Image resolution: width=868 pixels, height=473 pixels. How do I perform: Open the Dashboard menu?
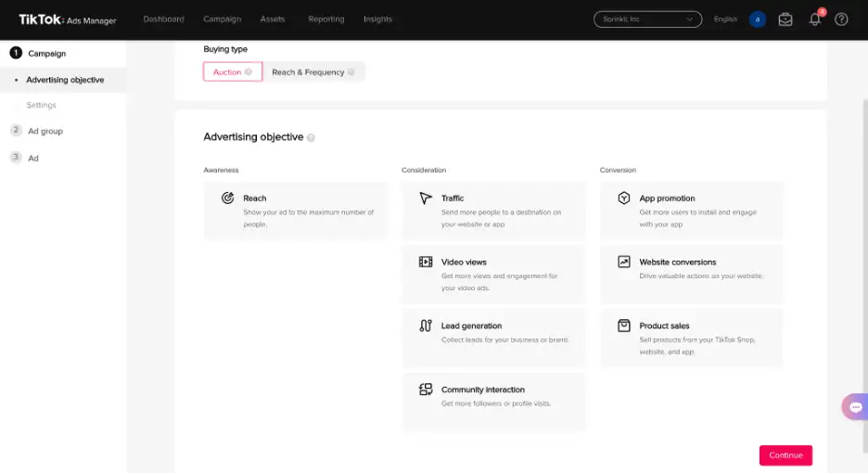click(163, 19)
